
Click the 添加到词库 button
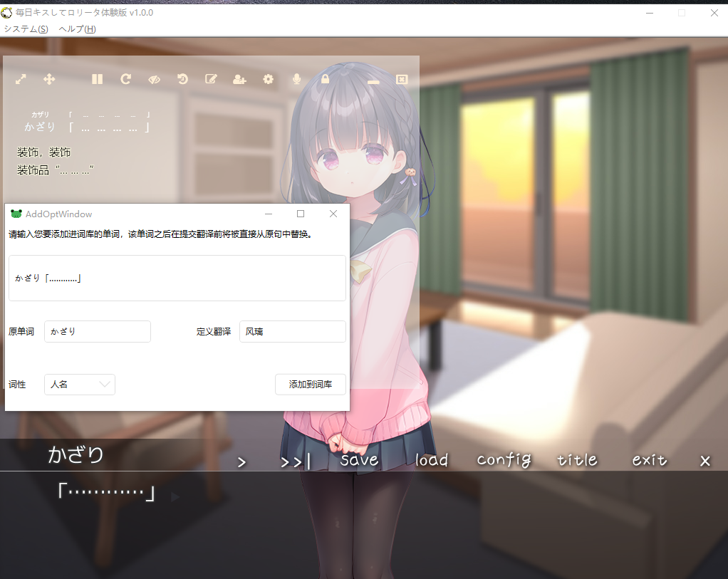310,385
